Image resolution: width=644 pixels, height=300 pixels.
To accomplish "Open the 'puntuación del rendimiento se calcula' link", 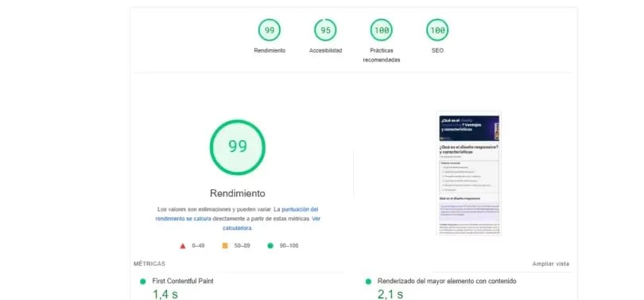I will click(x=237, y=214).
